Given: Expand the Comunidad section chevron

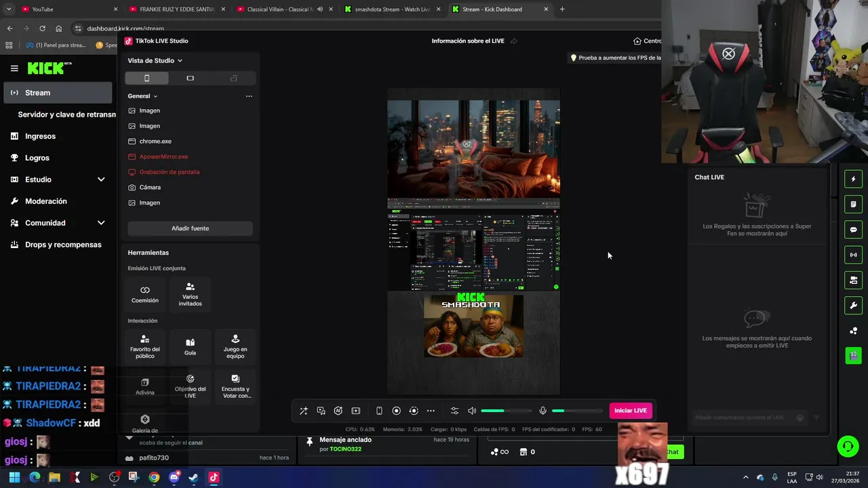Looking at the screenshot, I should [x=101, y=223].
